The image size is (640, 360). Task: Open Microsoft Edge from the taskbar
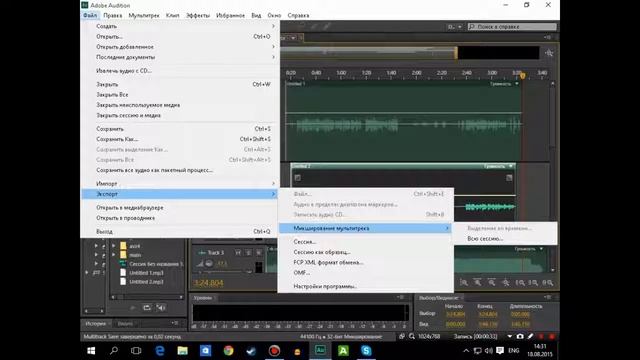[160, 351]
